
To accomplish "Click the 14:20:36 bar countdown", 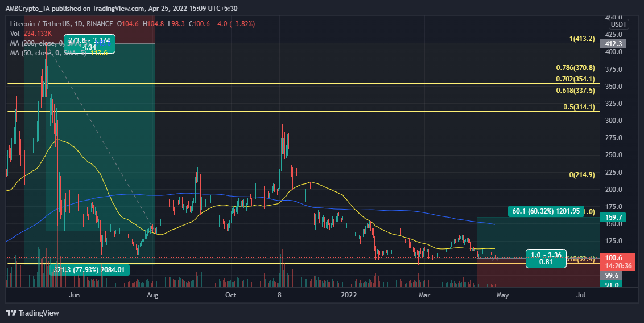I will pos(617,266).
